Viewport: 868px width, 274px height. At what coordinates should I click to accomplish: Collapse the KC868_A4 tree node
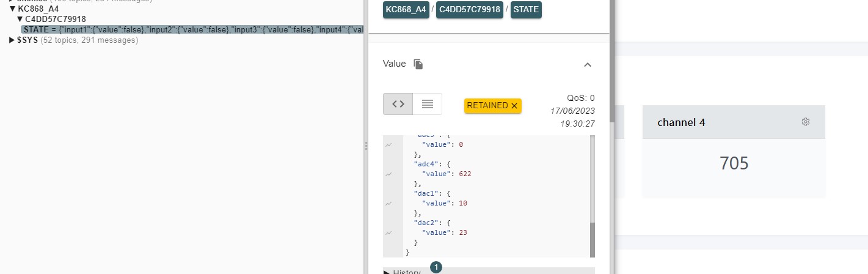12,9
